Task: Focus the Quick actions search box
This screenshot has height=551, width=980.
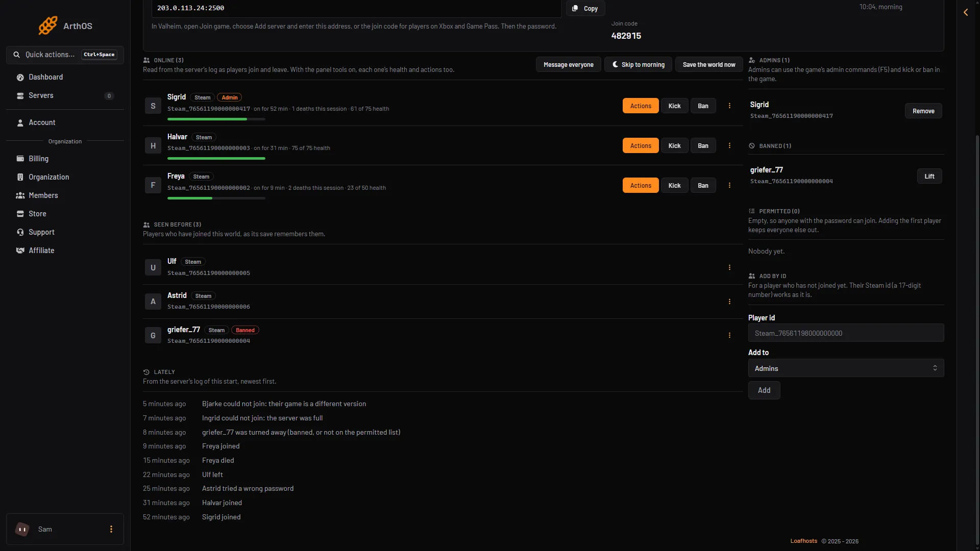Action: tap(65, 55)
